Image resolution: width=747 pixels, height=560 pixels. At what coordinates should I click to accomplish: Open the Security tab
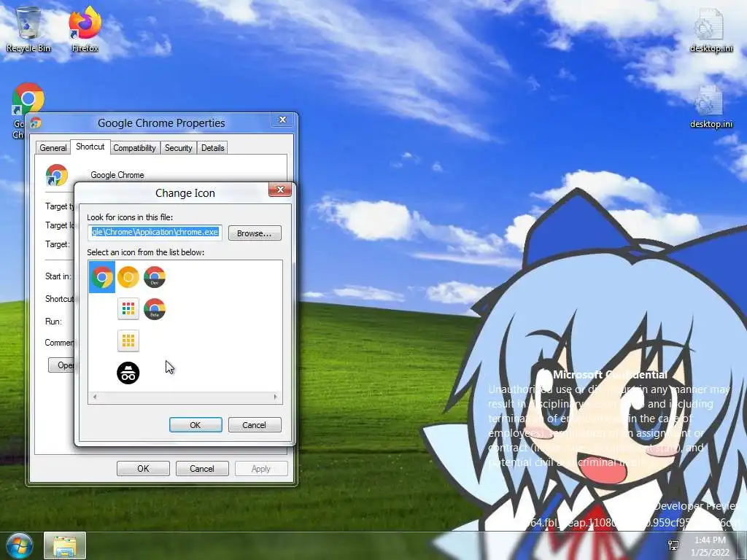(178, 148)
